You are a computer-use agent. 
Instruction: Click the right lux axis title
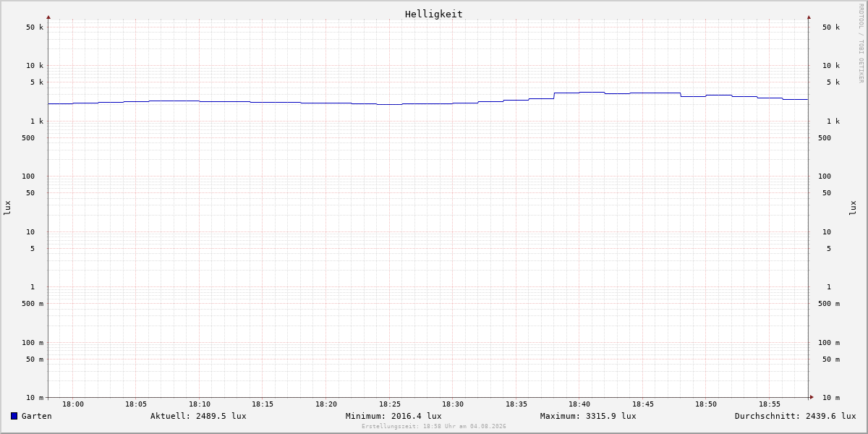point(853,208)
